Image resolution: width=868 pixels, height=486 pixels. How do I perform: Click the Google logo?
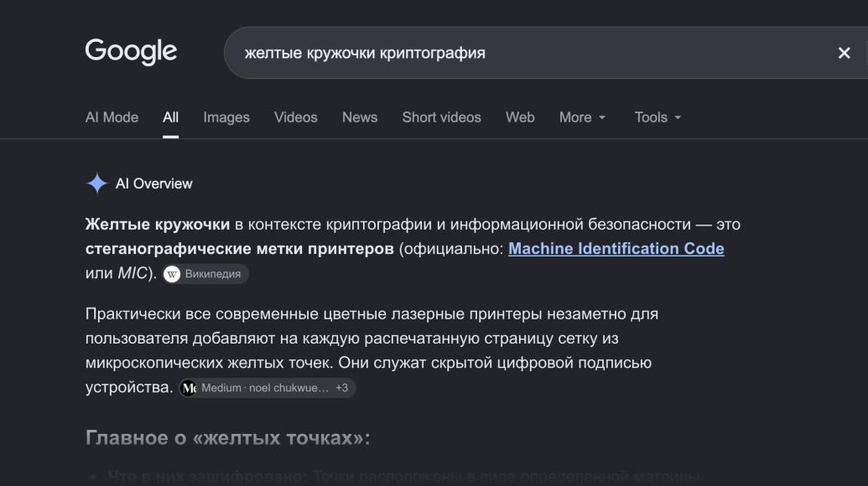coord(131,52)
